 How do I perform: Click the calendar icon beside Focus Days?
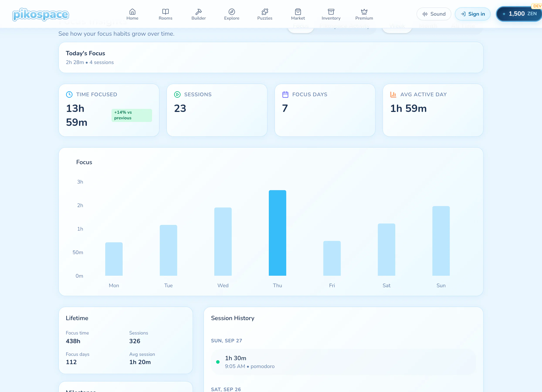[x=285, y=94]
